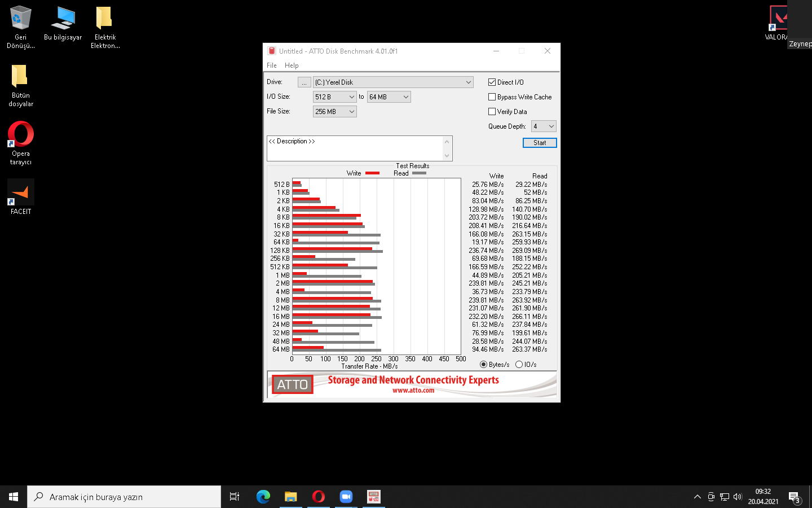Click the 256 KB row read value 188.15 MB/s
This screenshot has width=812, height=508.
point(529,259)
